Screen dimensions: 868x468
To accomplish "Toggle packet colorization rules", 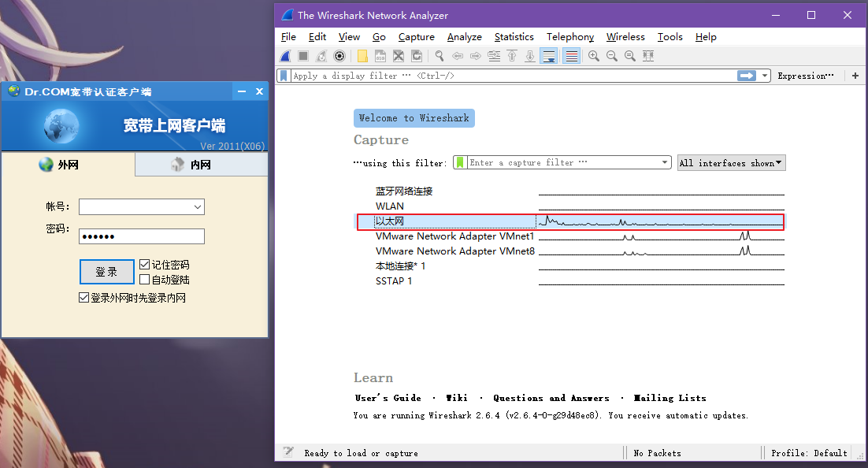I will point(572,56).
